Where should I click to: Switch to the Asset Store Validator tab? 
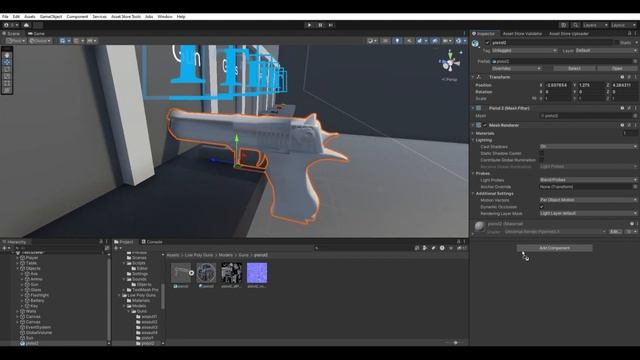[x=522, y=33]
